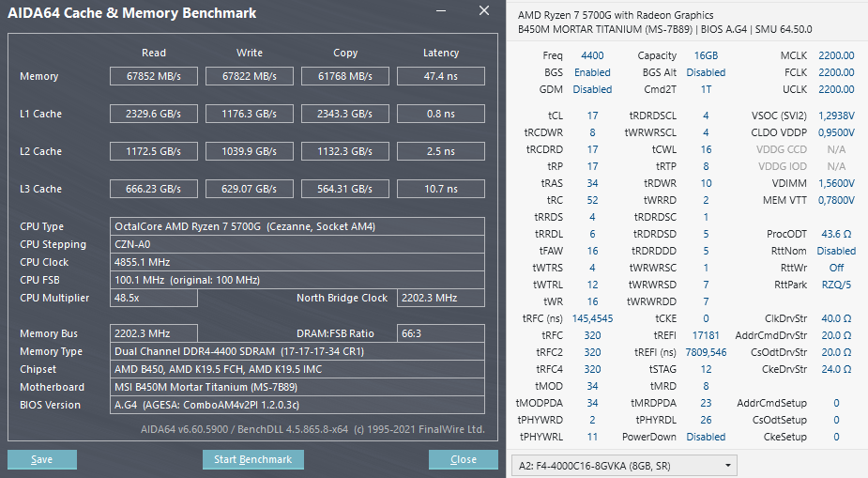Select L3 Cache Write 629.07 GB/s
The image size is (868, 478).
[x=250, y=189]
